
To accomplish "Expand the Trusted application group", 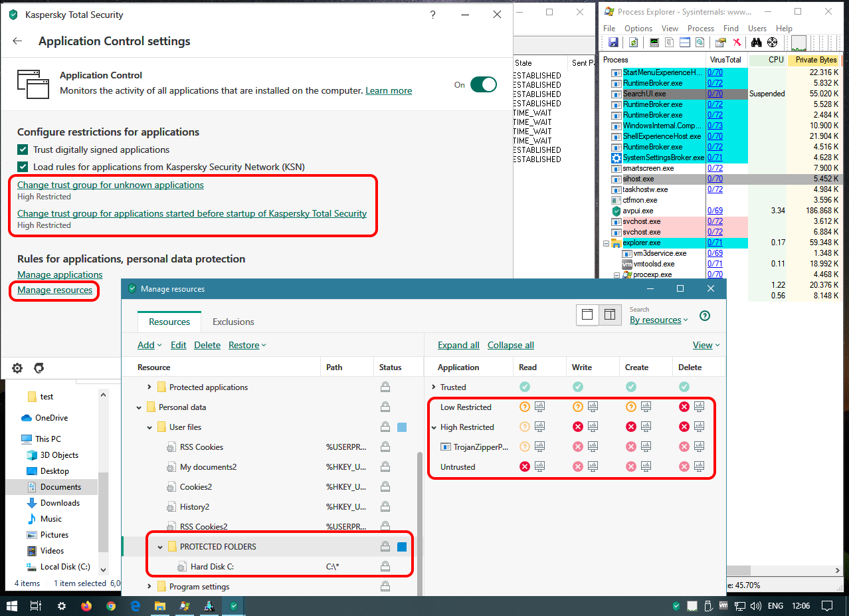I will 434,387.
